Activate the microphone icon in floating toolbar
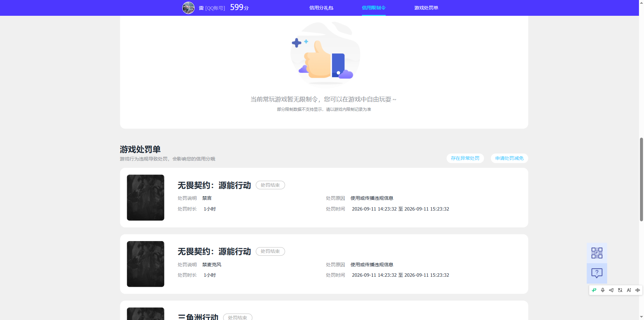 pos(603,290)
